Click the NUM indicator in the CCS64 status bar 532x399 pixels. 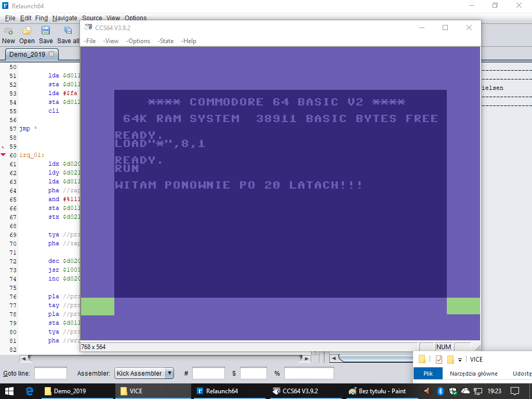pyautogui.click(x=444, y=347)
